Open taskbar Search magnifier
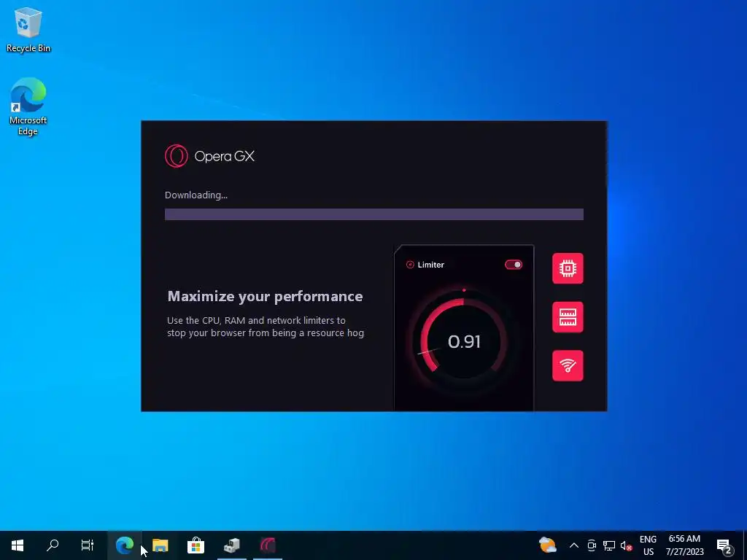 pyautogui.click(x=53, y=545)
